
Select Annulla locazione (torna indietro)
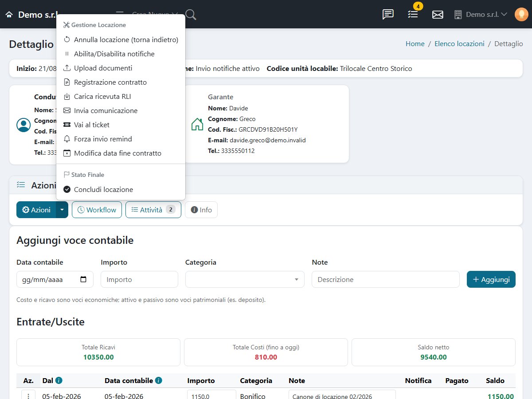click(121, 40)
